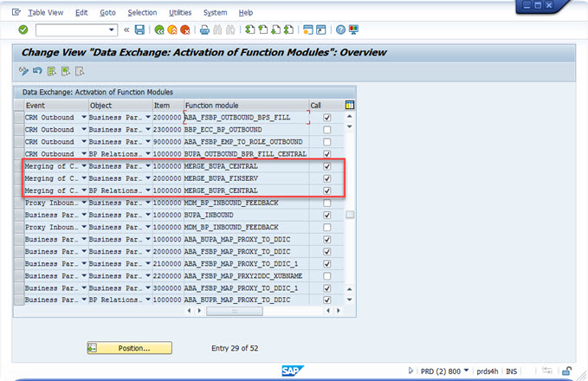Uncheck Call for MERGE_BUPA_CENTRAL
This screenshot has height=381, width=588.
(x=327, y=166)
